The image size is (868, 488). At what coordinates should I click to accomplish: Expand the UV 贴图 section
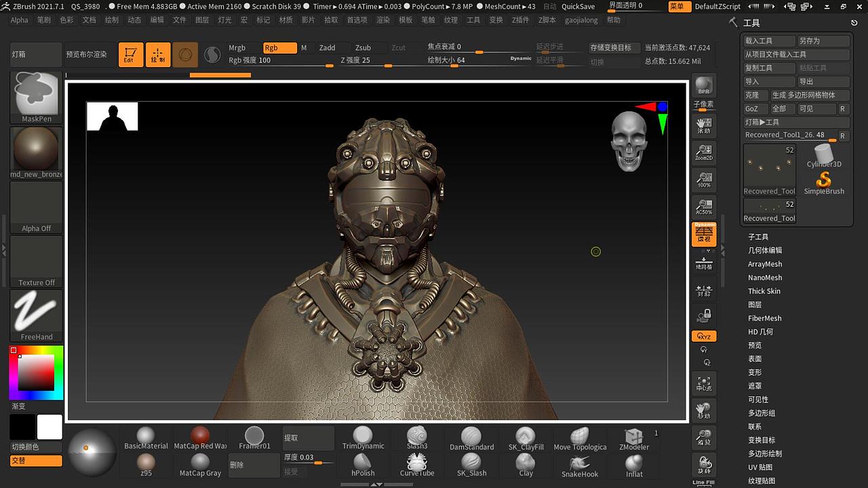pos(760,468)
